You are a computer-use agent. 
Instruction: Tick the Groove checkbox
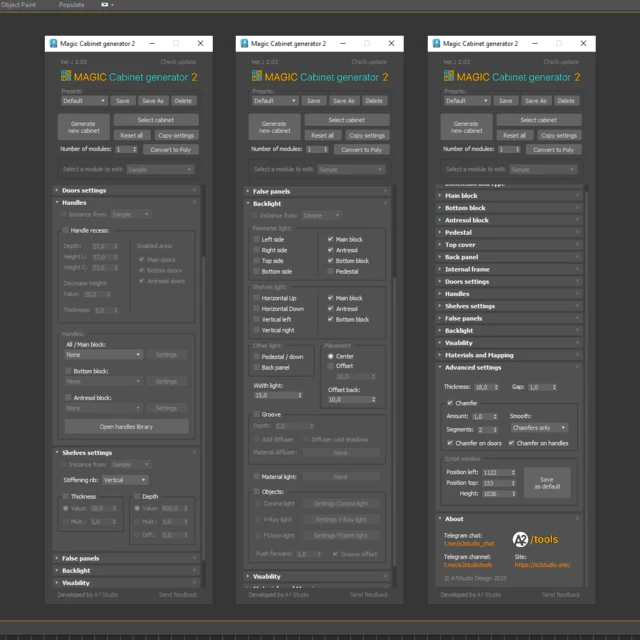[256, 414]
